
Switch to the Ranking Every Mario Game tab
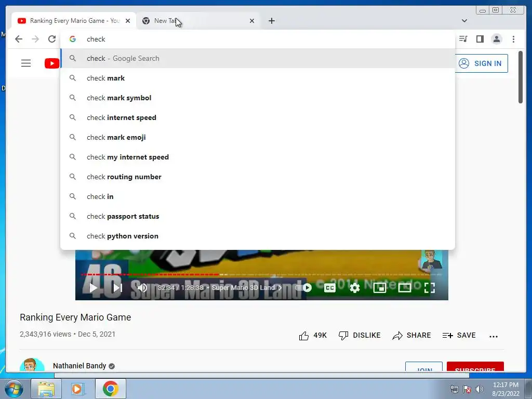[x=74, y=21]
